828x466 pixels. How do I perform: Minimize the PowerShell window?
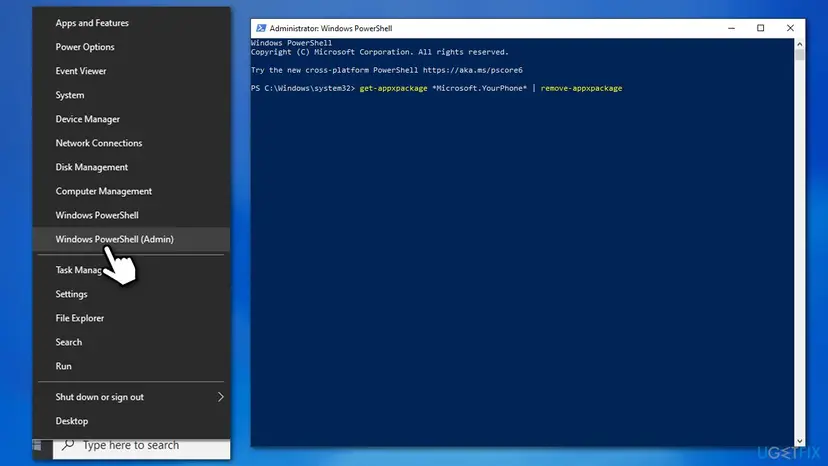[731, 28]
